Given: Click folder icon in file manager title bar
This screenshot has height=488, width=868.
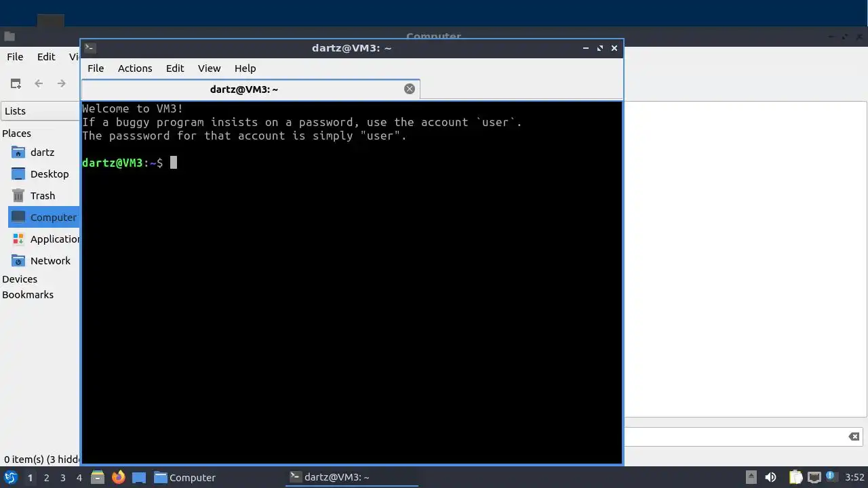Looking at the screenshot, I should coord(9,37).
